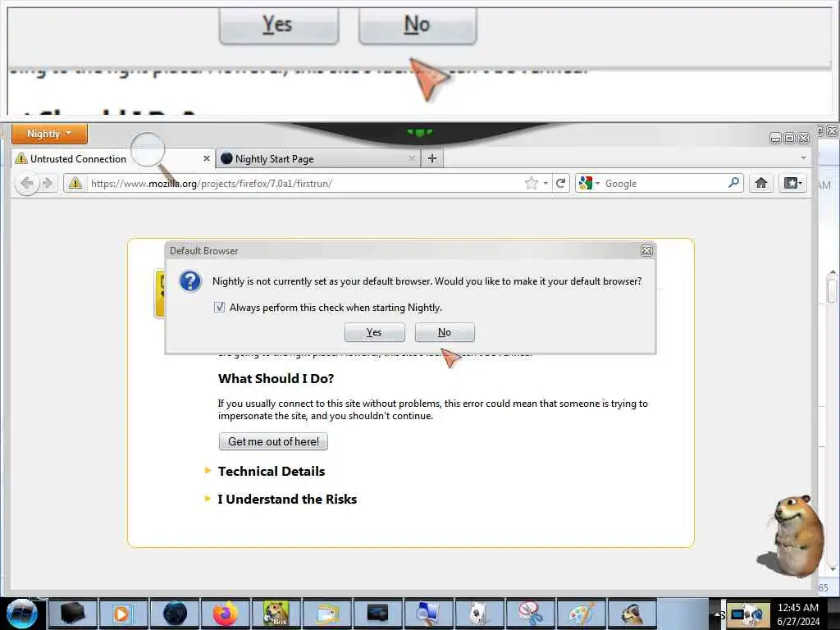This screenshot has height=630, width=840.
Task: Click the taskbar clock showing 12:45 AM
Action: (x=798, y=614)
